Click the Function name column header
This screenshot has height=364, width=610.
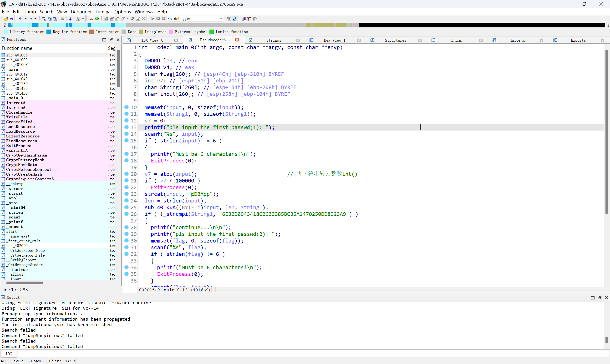(53, 48)
